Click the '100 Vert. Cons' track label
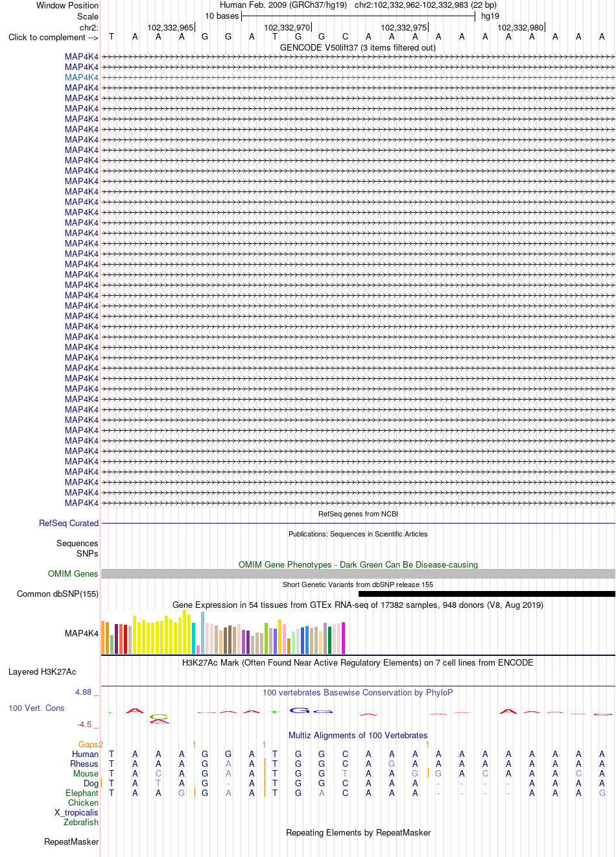616x857 pixels. coord(36,708)
